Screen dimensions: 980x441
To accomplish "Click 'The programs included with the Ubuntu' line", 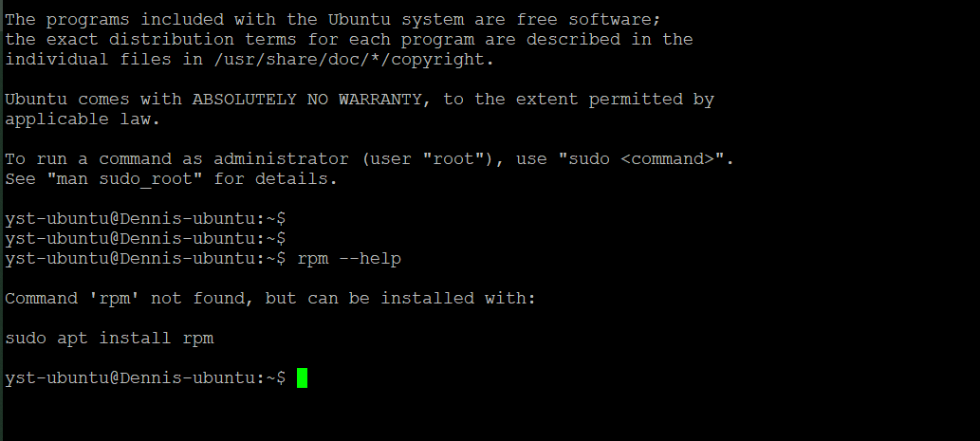I will coord(332,19).
